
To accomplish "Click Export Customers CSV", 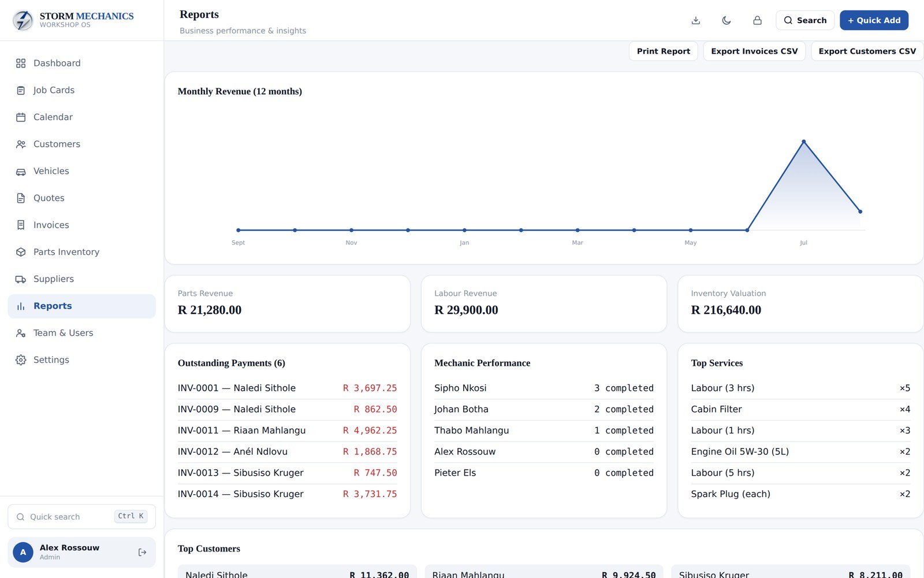I will coord(867,51).
